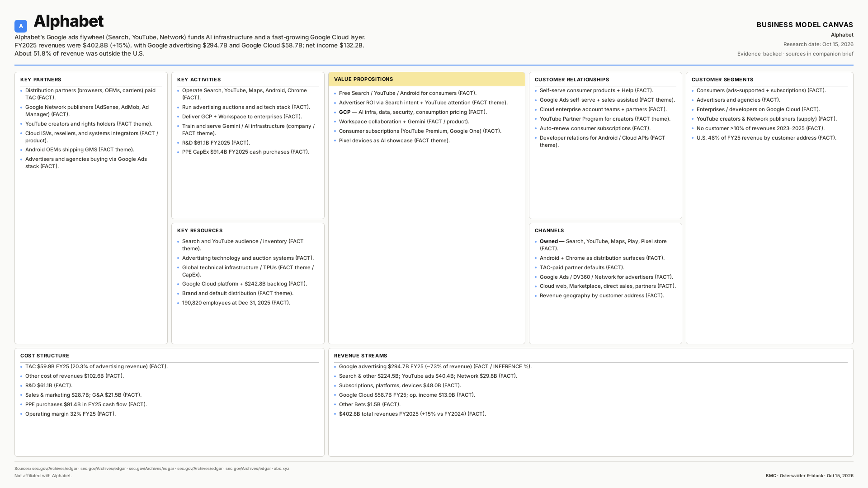Select the 'CUSTOMER SEGMENTS' block header
Viewport: 868px width, 488px height.
722,80
